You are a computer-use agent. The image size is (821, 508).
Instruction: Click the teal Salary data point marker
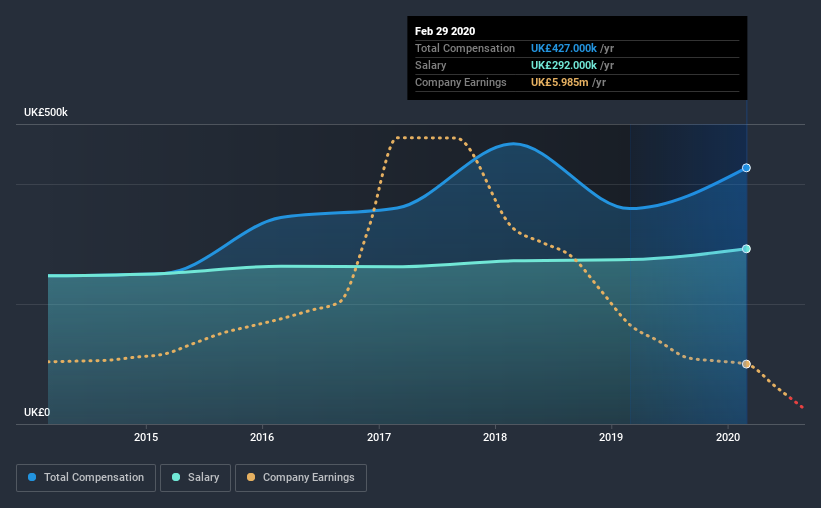746,249
